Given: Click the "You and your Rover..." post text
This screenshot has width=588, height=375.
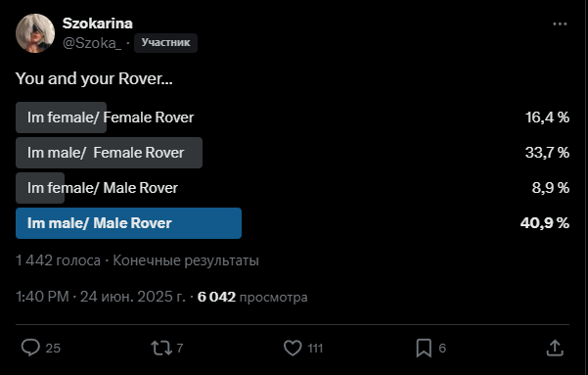Looking at the screenshot, I should [94, 79].
